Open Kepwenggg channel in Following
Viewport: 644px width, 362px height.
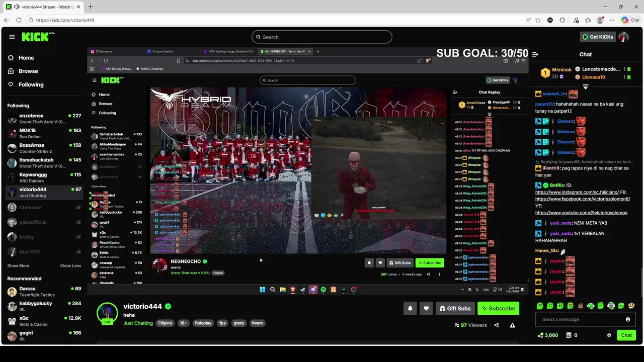click(x=44, y=177)
